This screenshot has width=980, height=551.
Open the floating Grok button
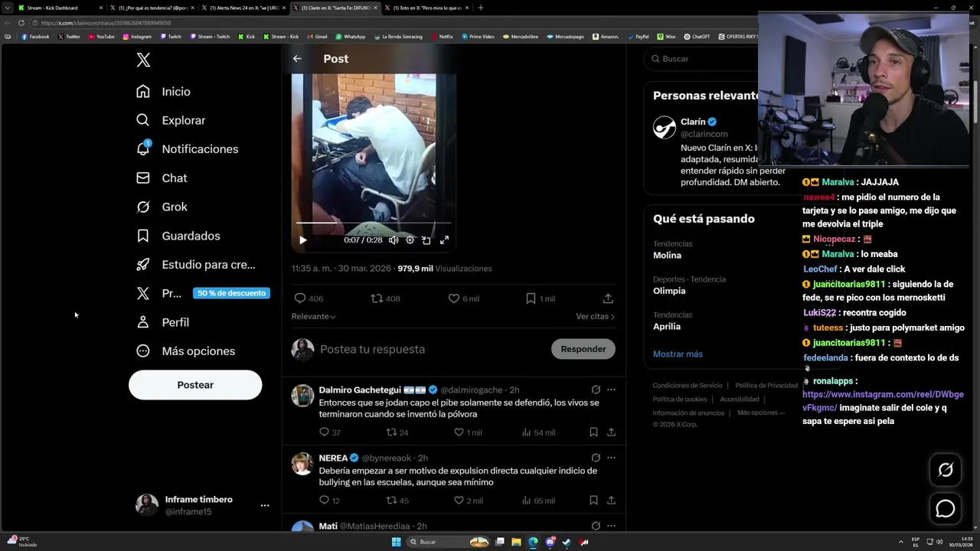[x=946, y=470]
